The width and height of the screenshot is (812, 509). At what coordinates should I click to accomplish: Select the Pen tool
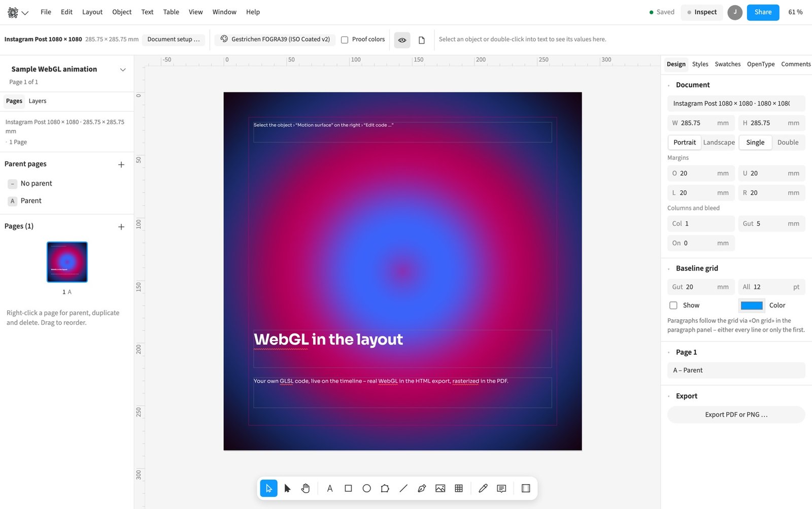click(x=422, y=488)
